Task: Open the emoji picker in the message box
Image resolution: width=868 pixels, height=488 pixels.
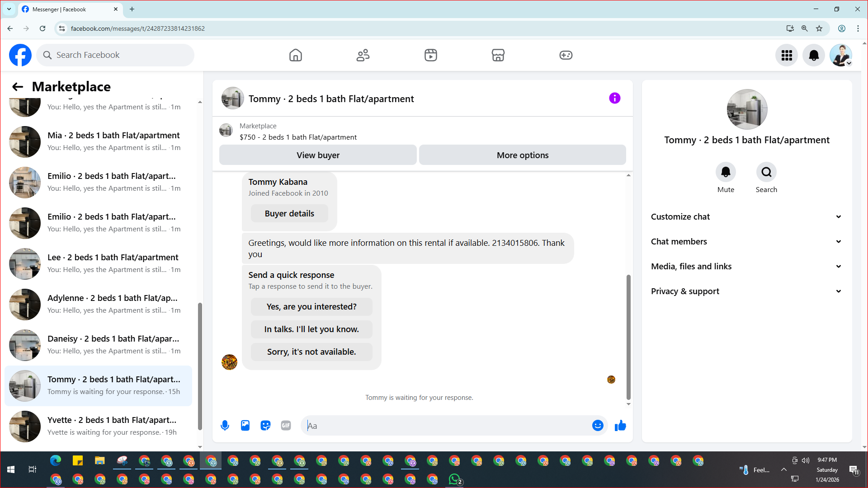Action: coord(598,425)
